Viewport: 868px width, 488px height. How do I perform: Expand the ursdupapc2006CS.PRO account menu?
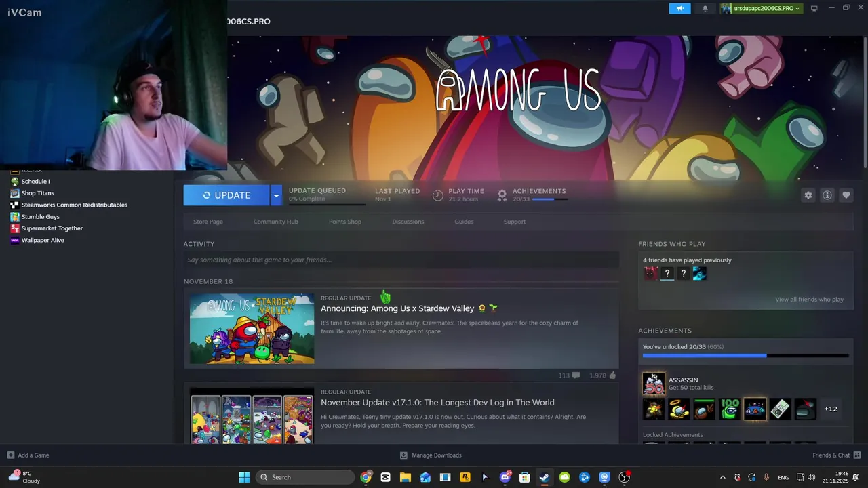click(x=761, y=8)
